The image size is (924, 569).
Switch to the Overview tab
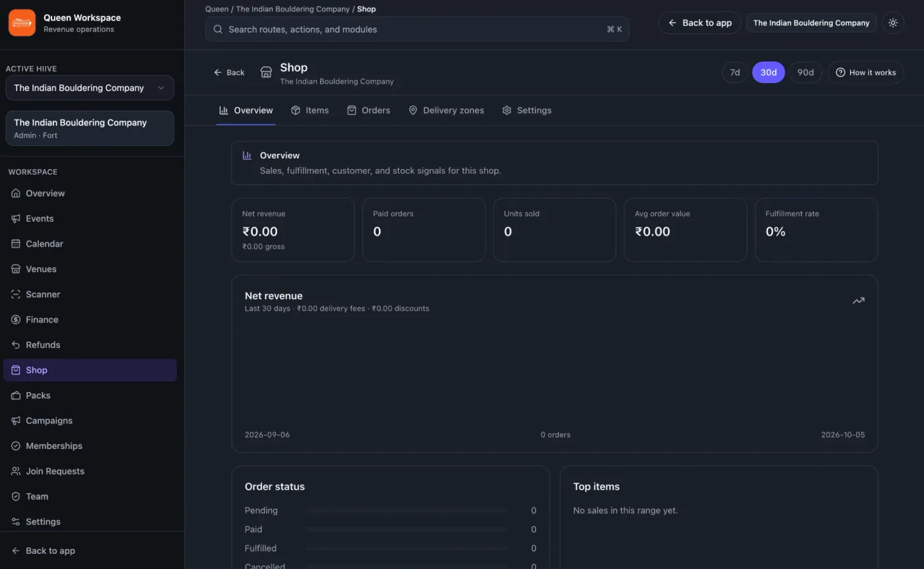pyautogui.click(x=246, y=110)
